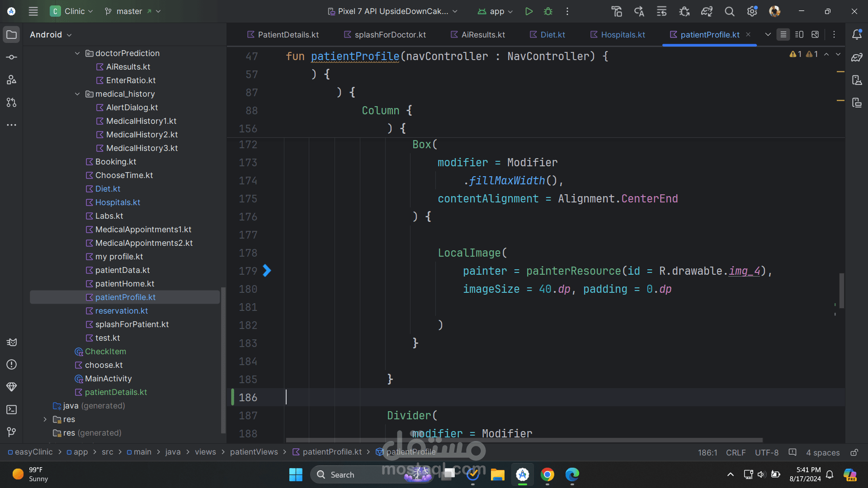The height and width of the screenshot is (488, 868).
Task: Open the Logcat tool window
Action: (x=12, y=342)
